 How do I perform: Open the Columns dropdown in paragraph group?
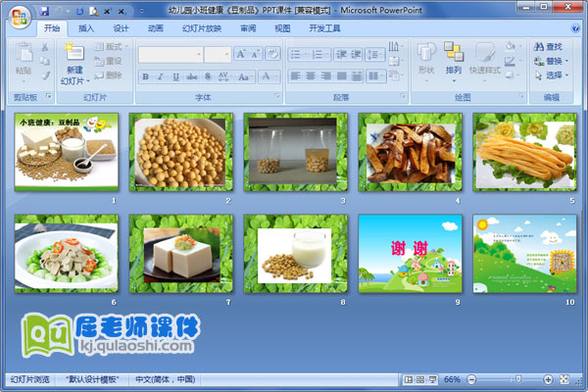click(375, 76)
